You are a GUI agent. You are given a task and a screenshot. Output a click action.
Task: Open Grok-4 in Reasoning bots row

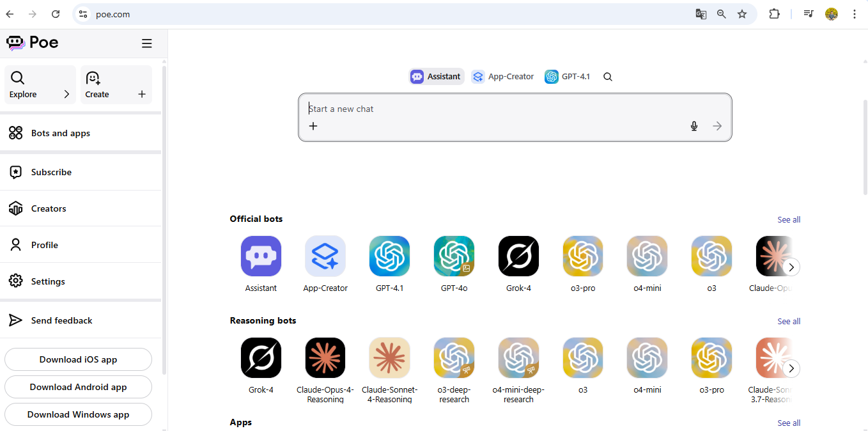261,365
